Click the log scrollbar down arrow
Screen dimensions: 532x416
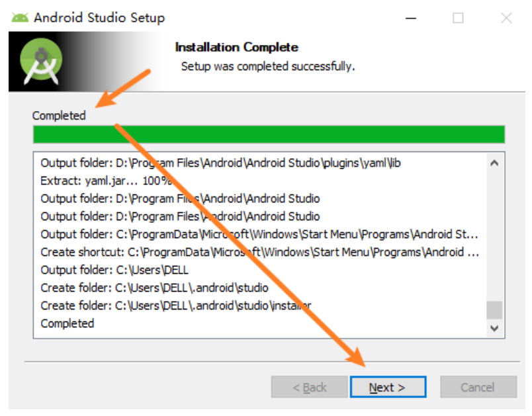click(x=494, y=328)
